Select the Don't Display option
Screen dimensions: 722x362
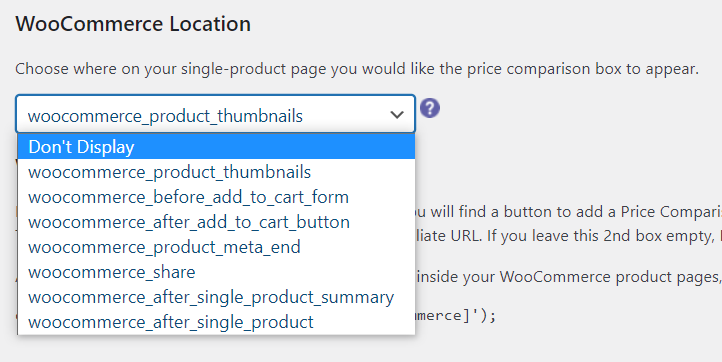[216, 147]
